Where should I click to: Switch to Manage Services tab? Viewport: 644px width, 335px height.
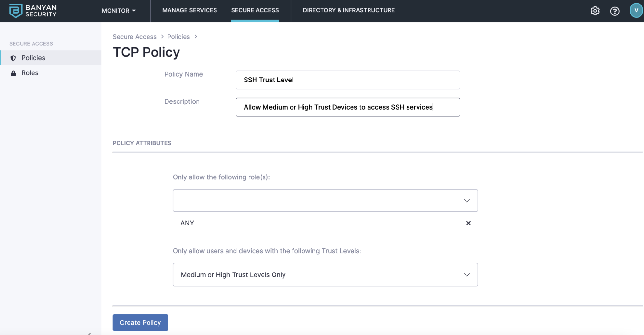[x=189, y=10]
